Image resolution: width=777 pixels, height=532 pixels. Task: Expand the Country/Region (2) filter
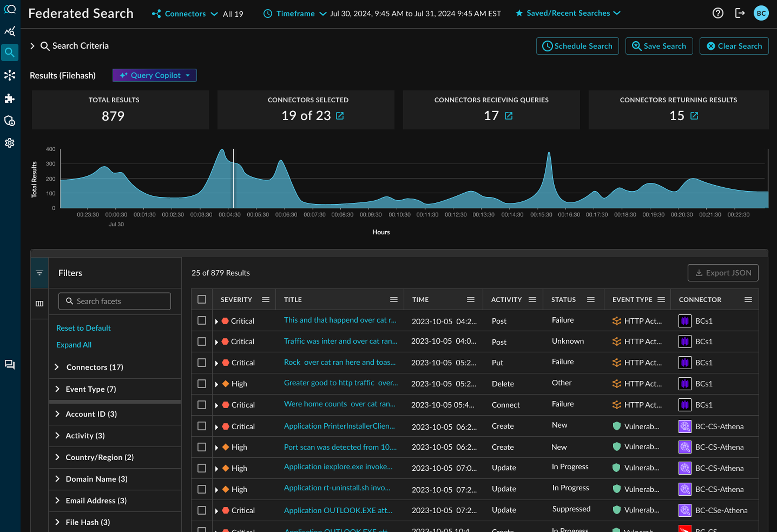pyautogui.click(x=57, y=457)
